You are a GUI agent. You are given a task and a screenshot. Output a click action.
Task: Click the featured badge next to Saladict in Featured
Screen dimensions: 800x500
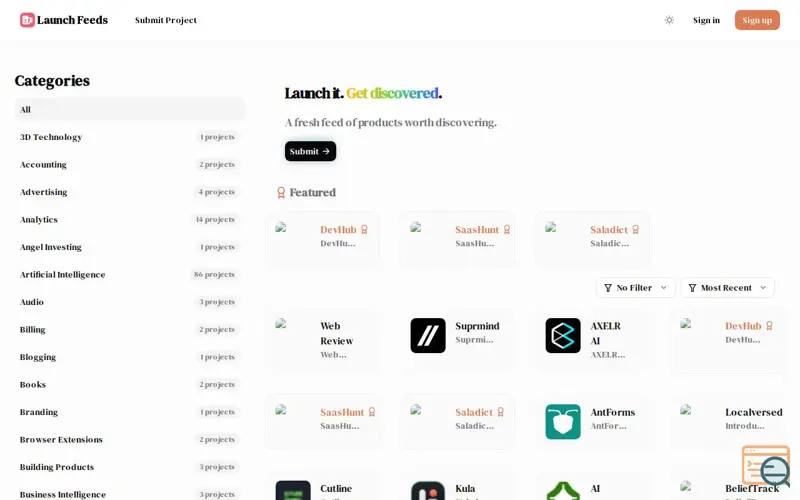(635, 230)
